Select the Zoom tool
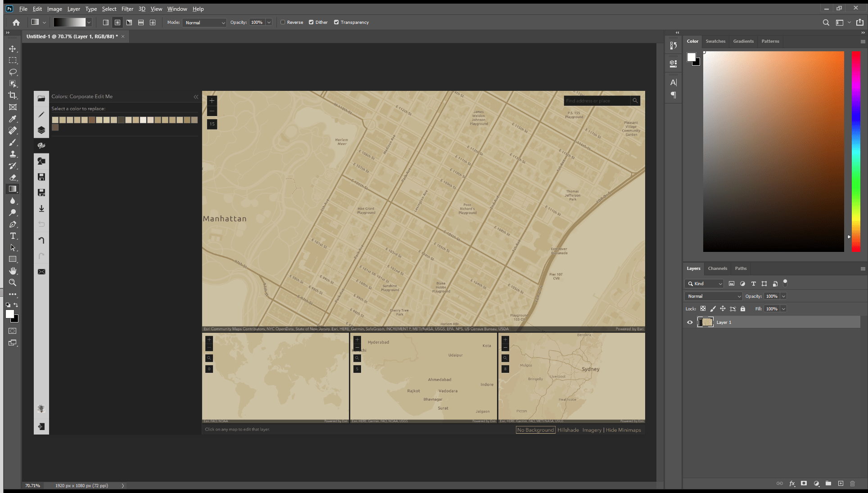The image size is (868, 493). (x=13, y=282)
